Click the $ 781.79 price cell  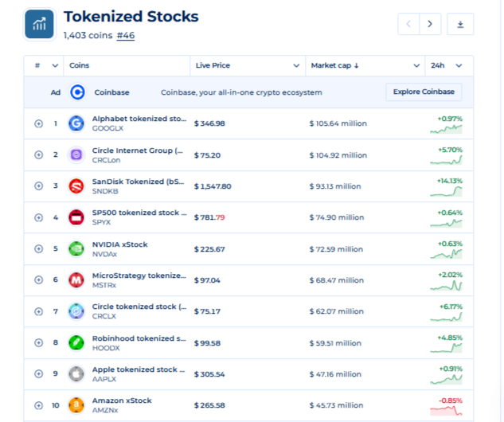209,217
